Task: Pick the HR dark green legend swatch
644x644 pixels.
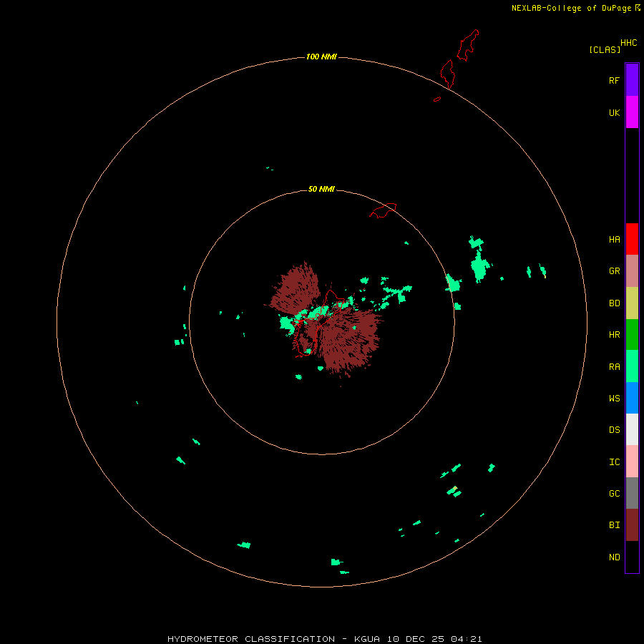Action: (632, 335)
